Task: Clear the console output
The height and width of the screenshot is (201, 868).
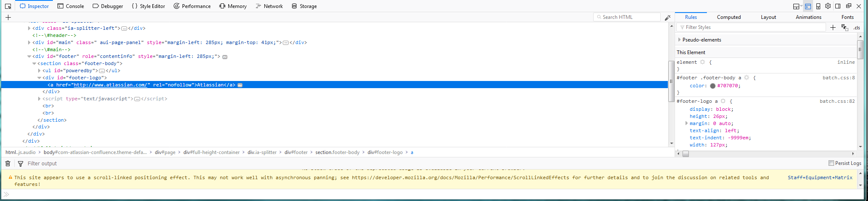Action: point(8,164)
